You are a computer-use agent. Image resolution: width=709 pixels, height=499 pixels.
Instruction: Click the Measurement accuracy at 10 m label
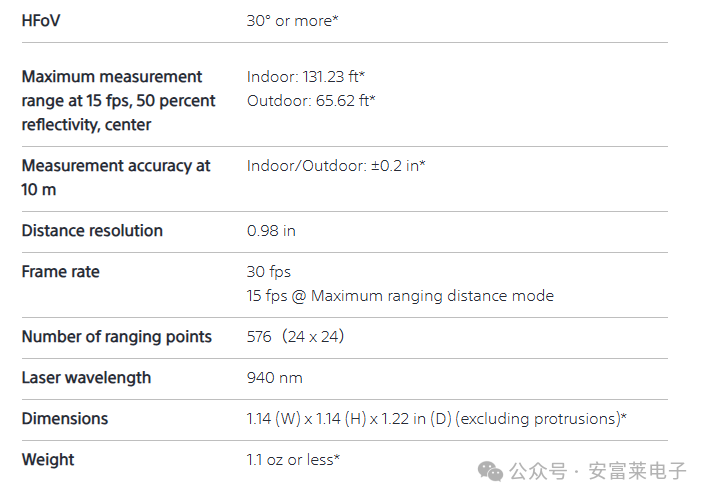tap(116, 177)
